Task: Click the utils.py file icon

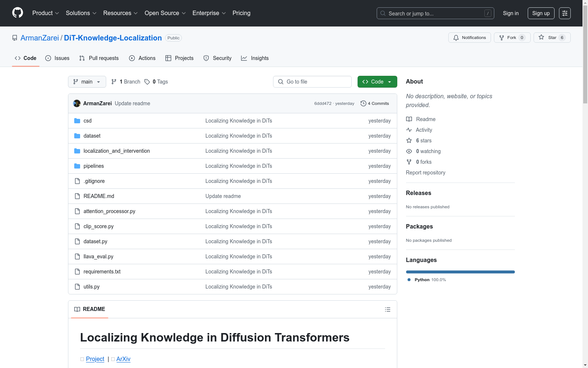Action: coord(77,287)
